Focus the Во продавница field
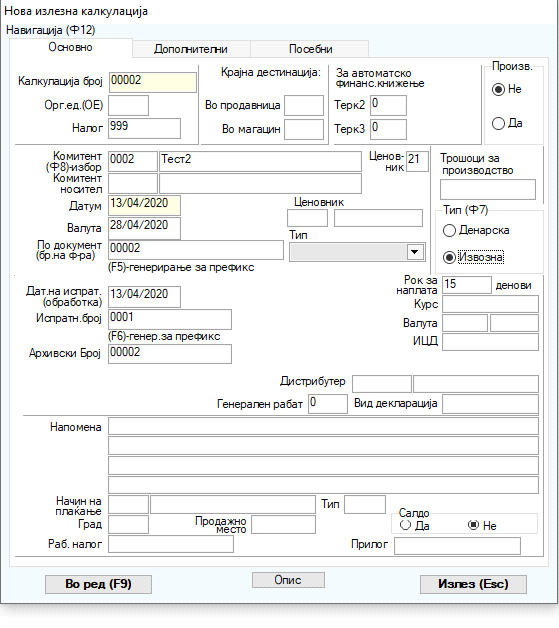559x628 pixels. click(304, 106)
